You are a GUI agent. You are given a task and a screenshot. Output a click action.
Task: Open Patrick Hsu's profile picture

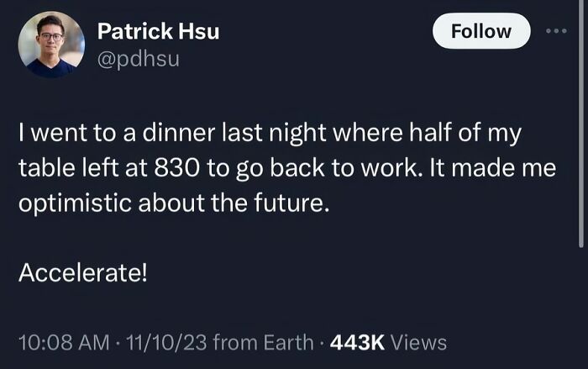coord(51,45)
